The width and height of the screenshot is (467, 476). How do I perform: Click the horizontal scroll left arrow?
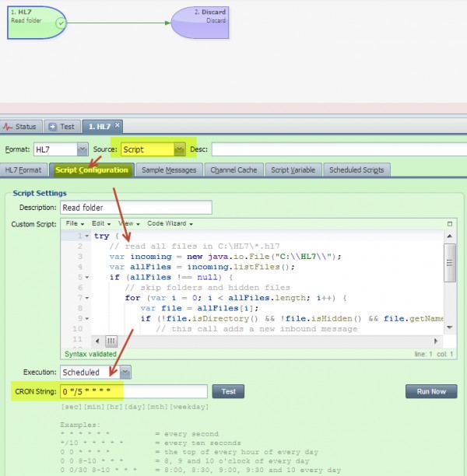tap(97, 341)
